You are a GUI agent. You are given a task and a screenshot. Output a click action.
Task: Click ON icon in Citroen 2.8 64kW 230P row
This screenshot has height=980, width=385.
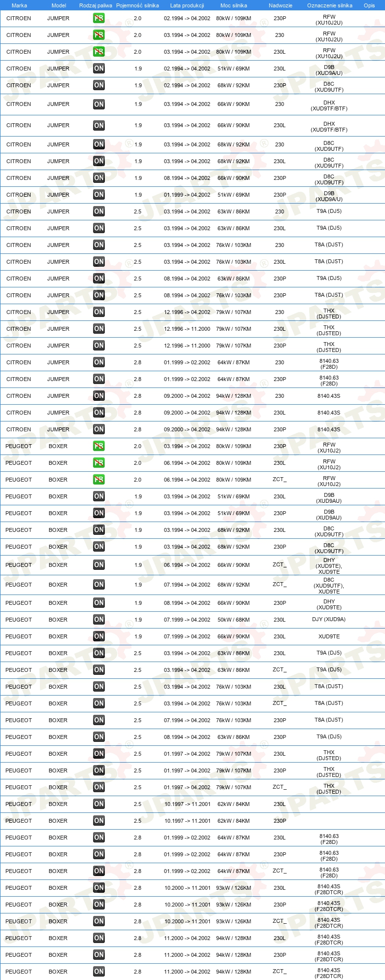click(x=99, y=379)
